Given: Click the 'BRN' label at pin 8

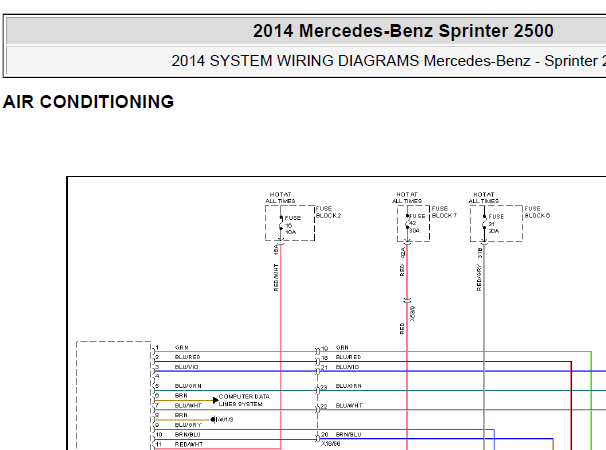Looking at the screenshot, I should (181, 415).
